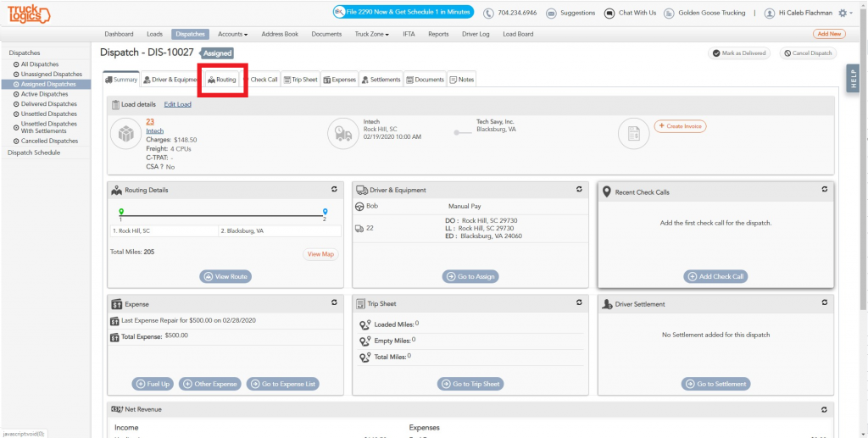The height and width of the screenshot is (438, 868).
Task: Click the truck clock pickup icon
Action: pyautogui.click(x=343, y=134)
